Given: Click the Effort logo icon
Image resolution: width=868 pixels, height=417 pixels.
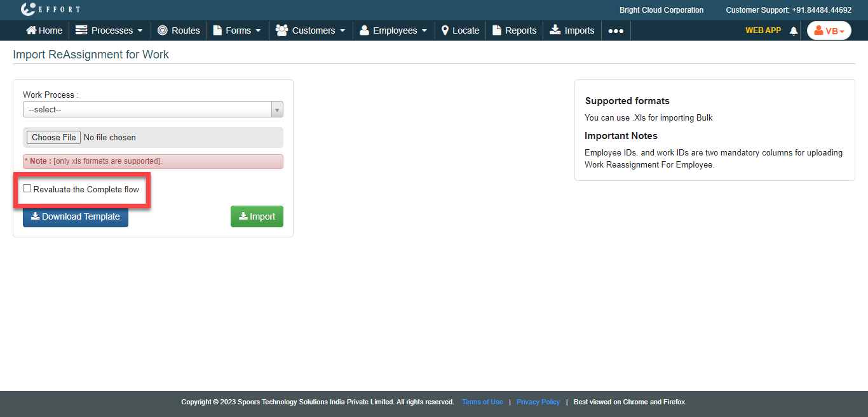Looking at the screenshot, I should point(27,10).
